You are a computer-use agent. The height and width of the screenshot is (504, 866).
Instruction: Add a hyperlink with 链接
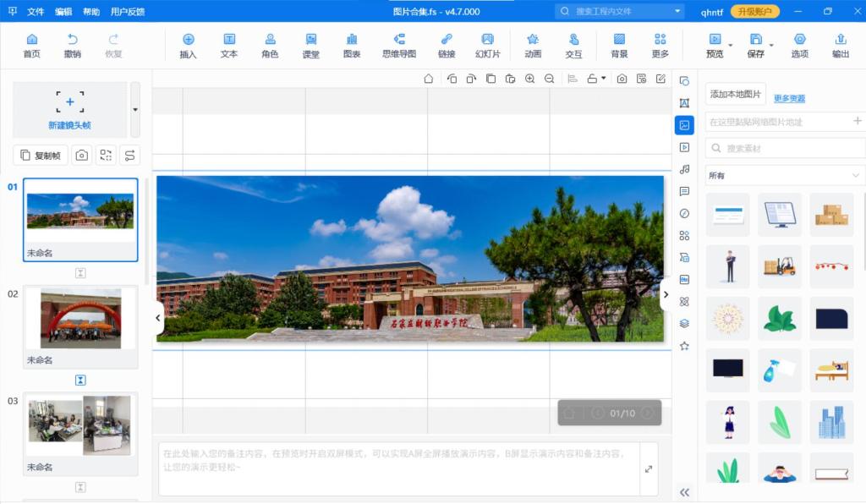447,46
